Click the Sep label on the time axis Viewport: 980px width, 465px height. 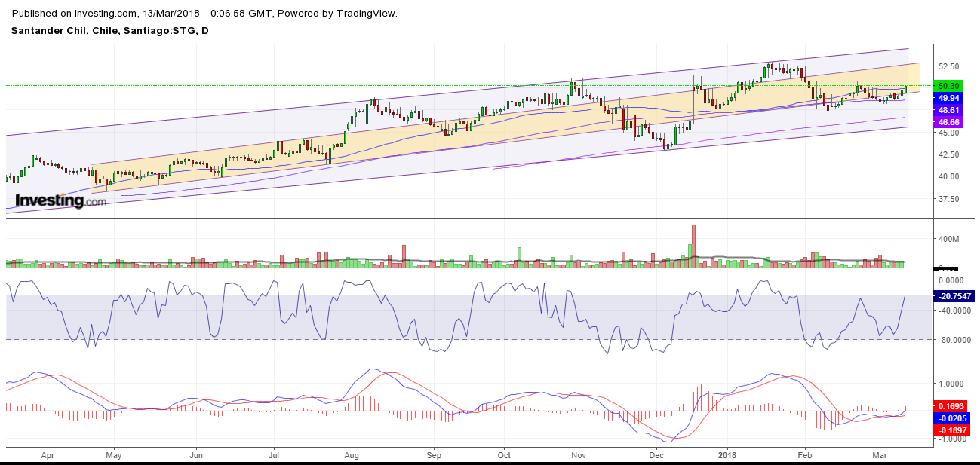click(434, 456)
